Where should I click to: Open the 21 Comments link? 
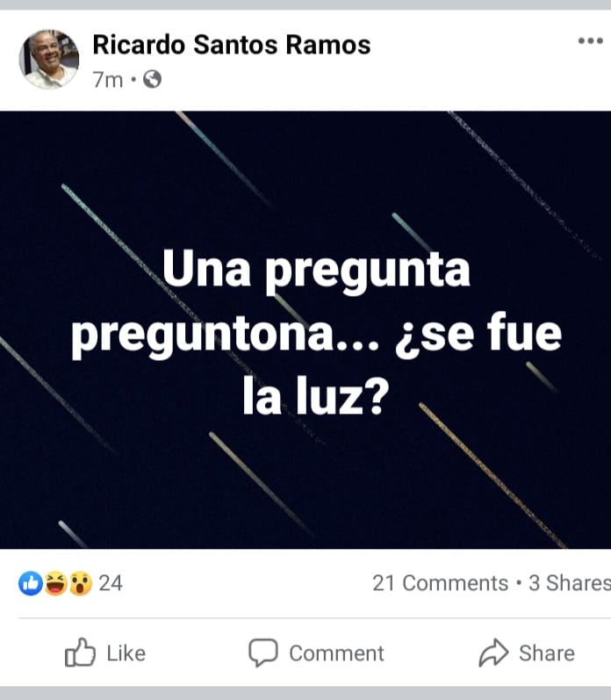[x=441, y=583]
